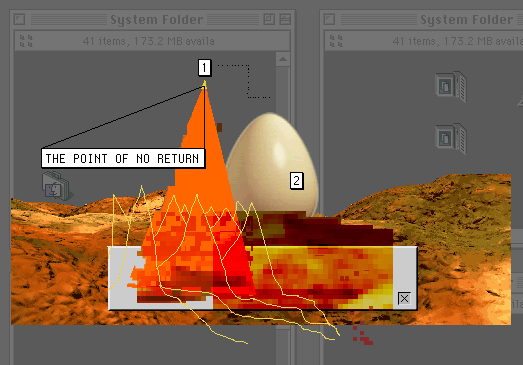The image size is (523, 365).
Task: Click the egg image
Action: [272, 165]
